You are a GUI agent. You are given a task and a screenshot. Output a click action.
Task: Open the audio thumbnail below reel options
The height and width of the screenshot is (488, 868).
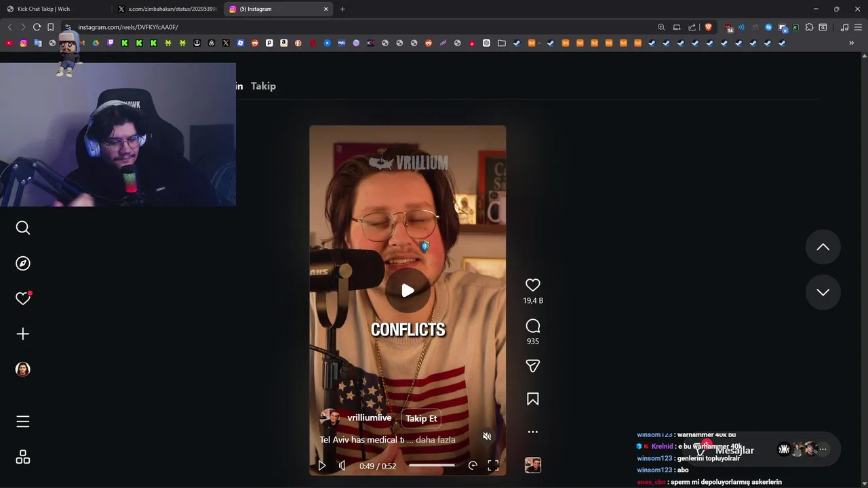[533, 465]
